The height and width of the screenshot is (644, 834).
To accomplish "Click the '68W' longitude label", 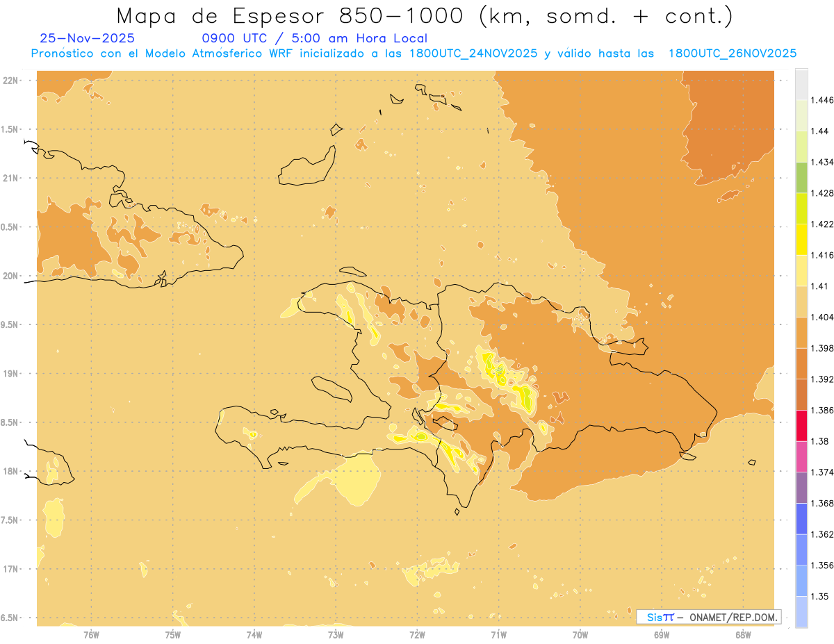I will point(743,634).
